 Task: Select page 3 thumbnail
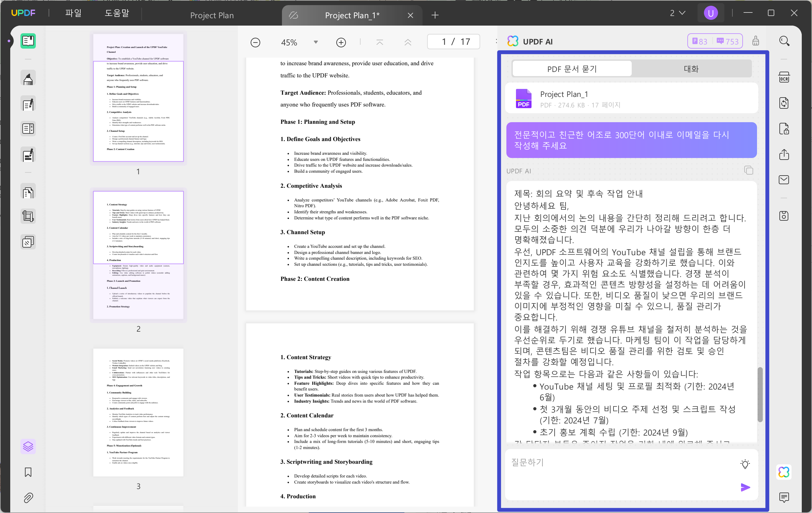(138, 412)
